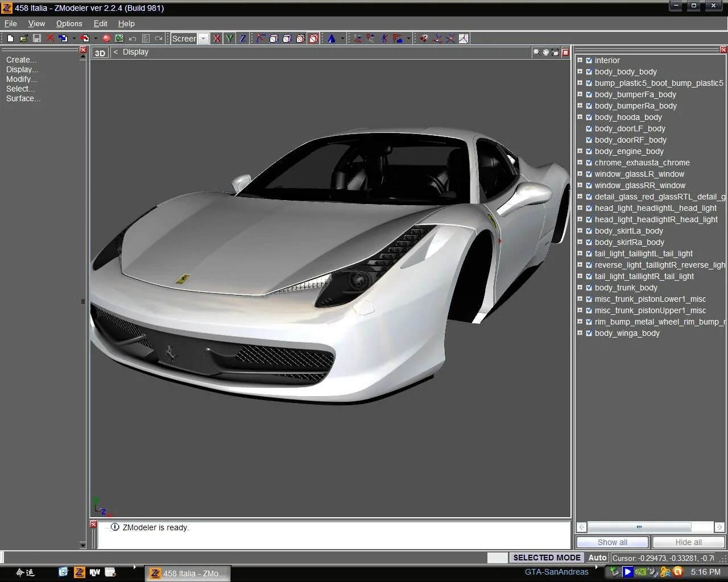Click the object list scroll right arrow
This screenshot has height=582, width=728.
pyautogui.click(x=719, y=527)
